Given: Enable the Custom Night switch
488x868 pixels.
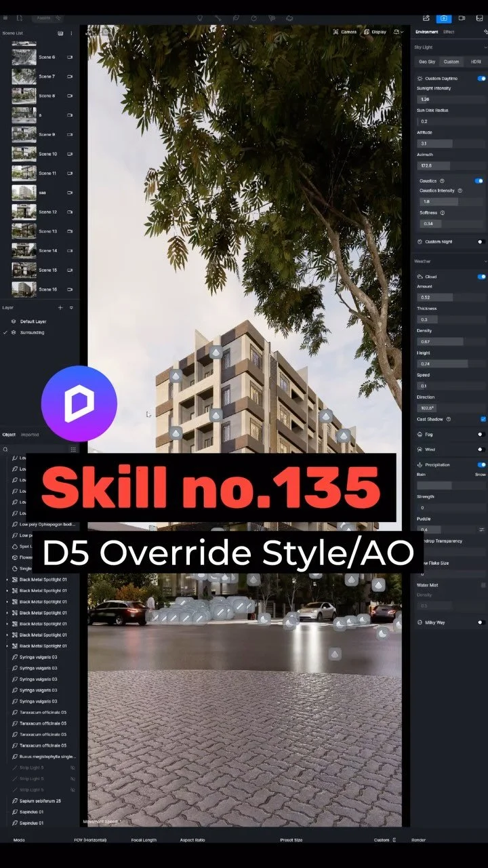Looking at the screenshot, I should point(481,241).
